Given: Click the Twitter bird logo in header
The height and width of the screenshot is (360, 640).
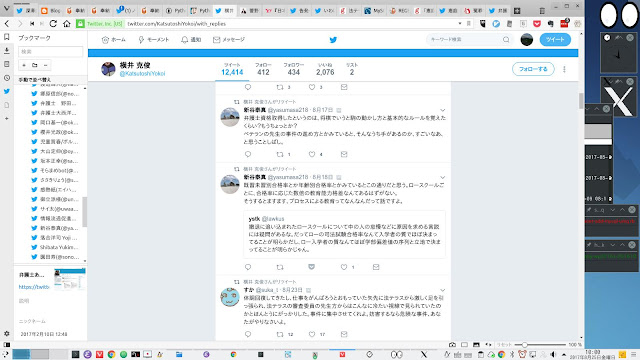Looking at the screenshot, I should [333, 40].
